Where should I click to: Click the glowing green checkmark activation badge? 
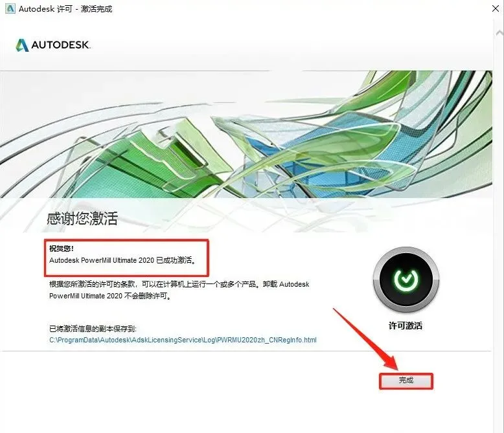[406, 280]
